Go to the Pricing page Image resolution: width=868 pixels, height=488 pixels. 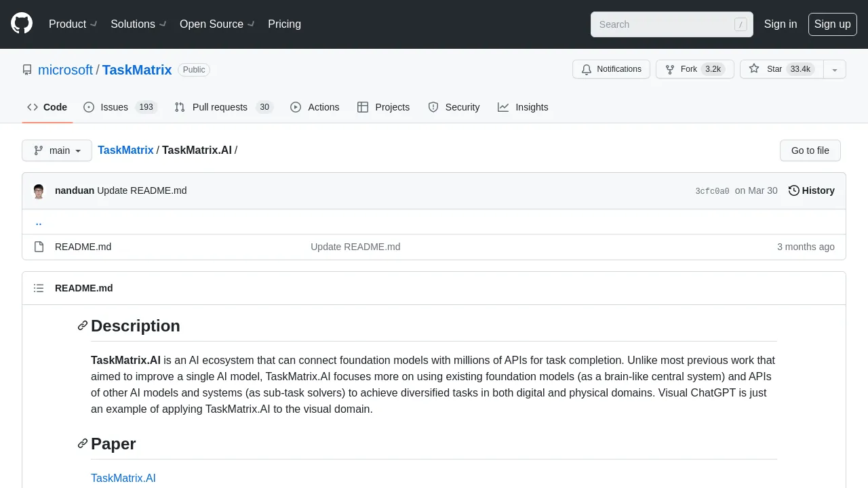[284, 24]
